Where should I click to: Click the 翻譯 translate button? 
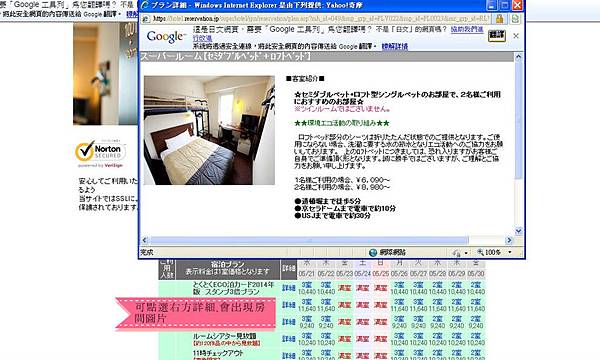(x=497, y=35)
